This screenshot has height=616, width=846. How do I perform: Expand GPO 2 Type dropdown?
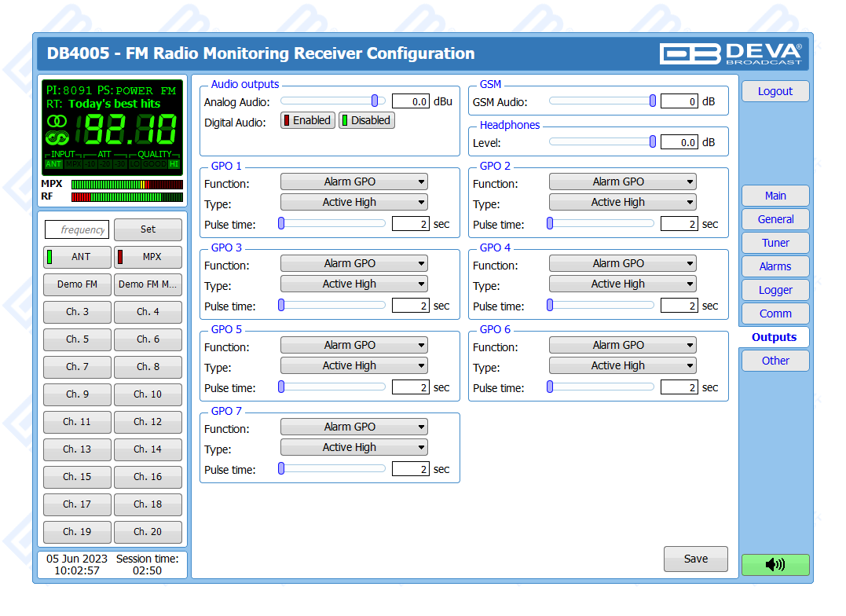[622, 202]
